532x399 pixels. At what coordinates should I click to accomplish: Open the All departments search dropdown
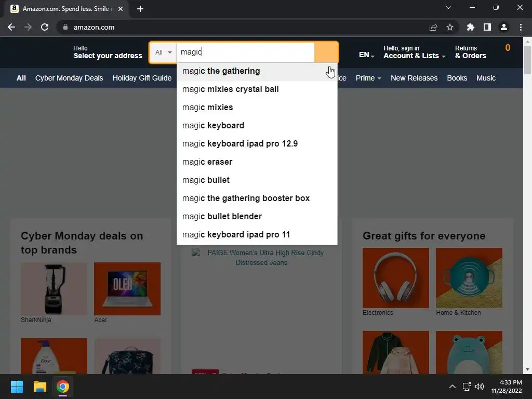[163, 52]
